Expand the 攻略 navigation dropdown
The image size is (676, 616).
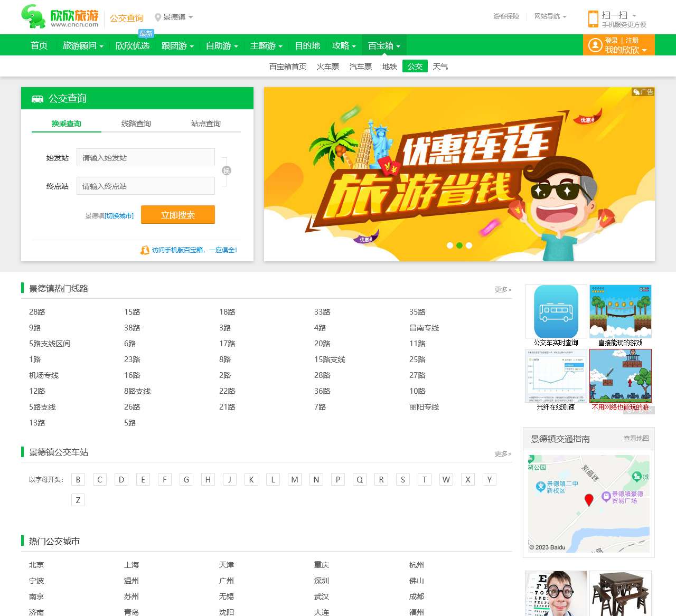point(343,45)
